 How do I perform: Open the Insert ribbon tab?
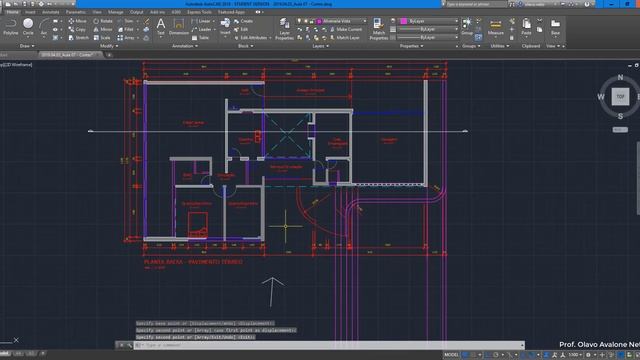30,12
